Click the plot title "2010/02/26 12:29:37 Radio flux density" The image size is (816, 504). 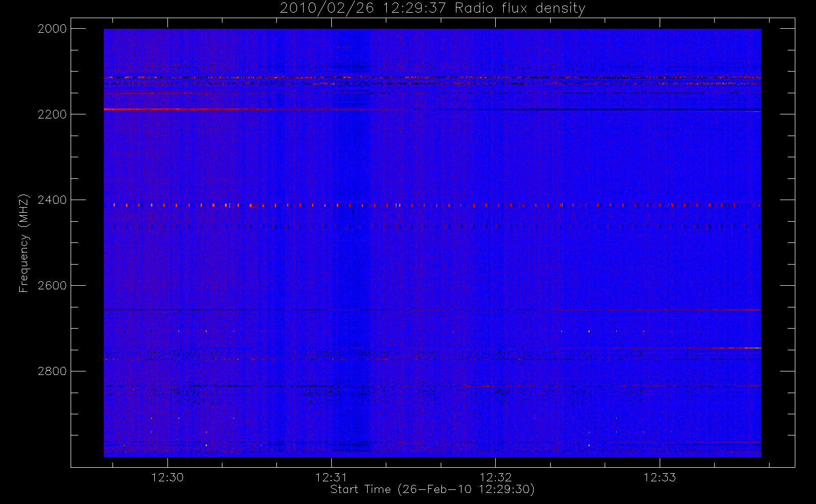433,9
